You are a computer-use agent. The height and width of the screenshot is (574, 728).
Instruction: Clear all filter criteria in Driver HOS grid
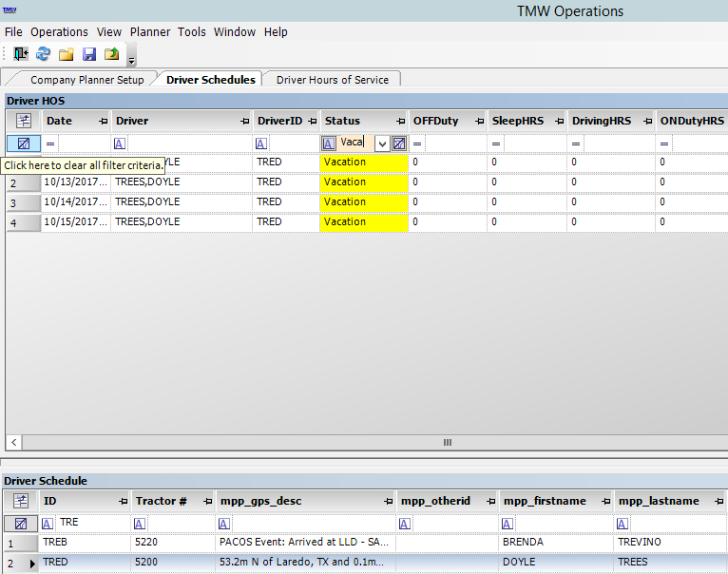(24, 143)
